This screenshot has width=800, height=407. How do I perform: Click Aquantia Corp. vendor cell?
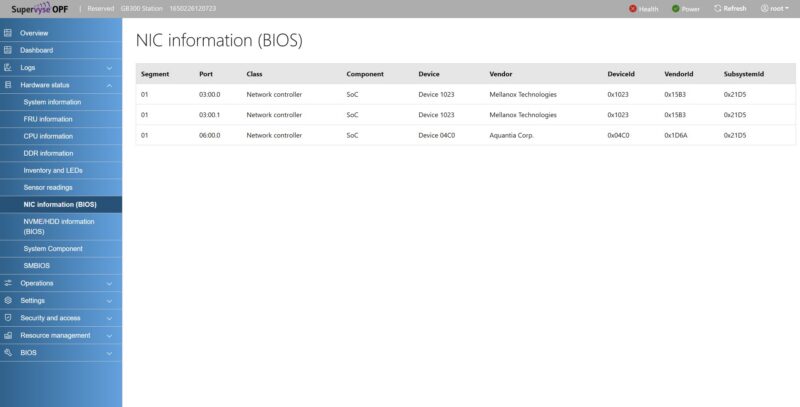click(x=511, y=135)
